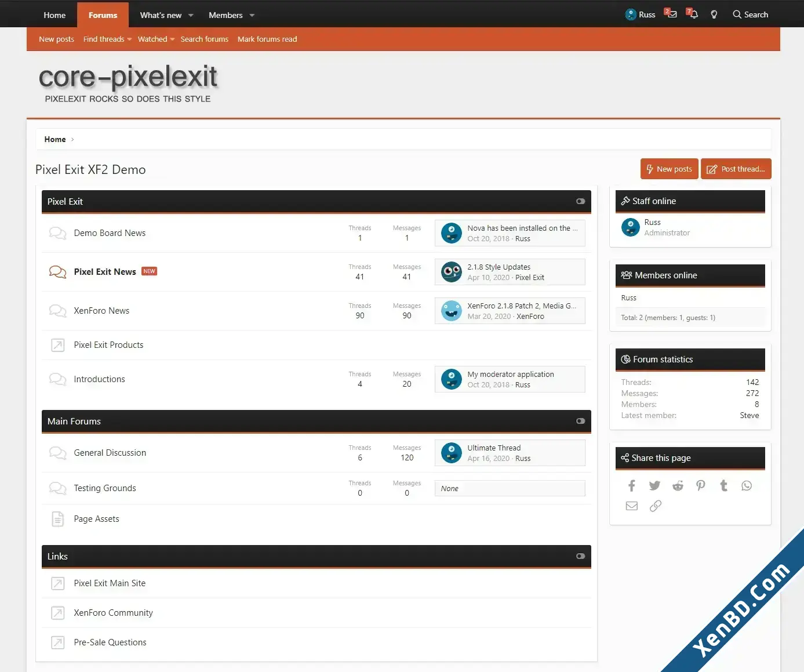Open latest member Steve profile

point(750,415)
